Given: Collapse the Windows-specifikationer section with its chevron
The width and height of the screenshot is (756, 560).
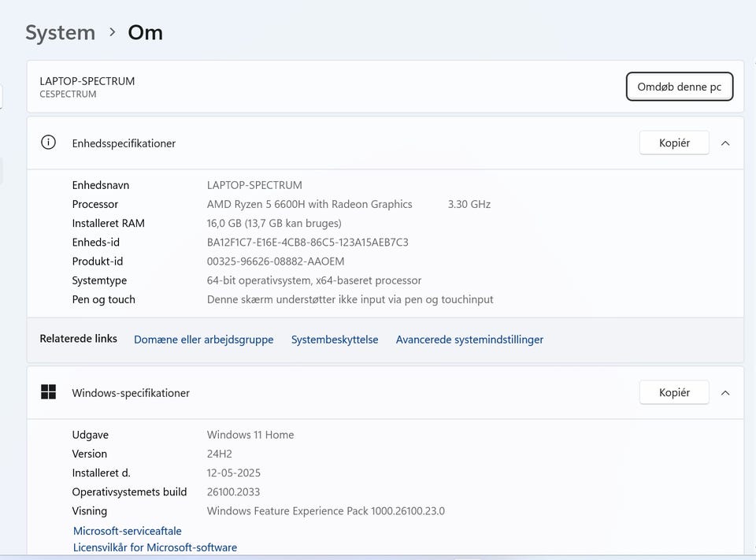Looking at the screenshot, I should pos(725,392).
